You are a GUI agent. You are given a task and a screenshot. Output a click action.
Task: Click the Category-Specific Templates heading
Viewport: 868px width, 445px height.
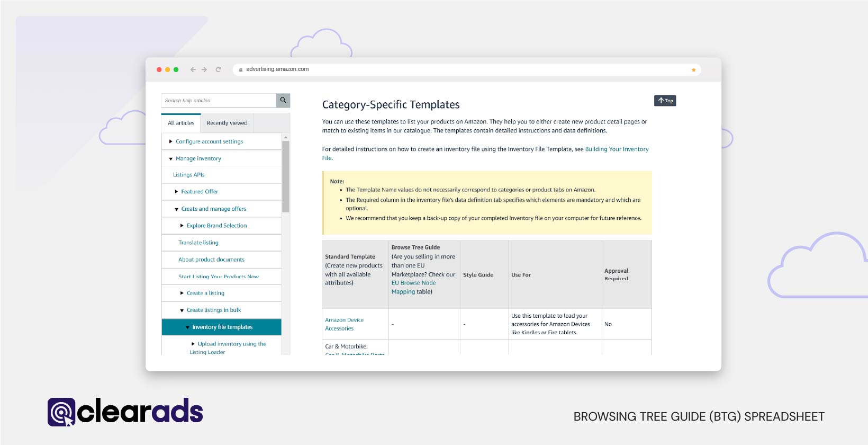(391, 104)
